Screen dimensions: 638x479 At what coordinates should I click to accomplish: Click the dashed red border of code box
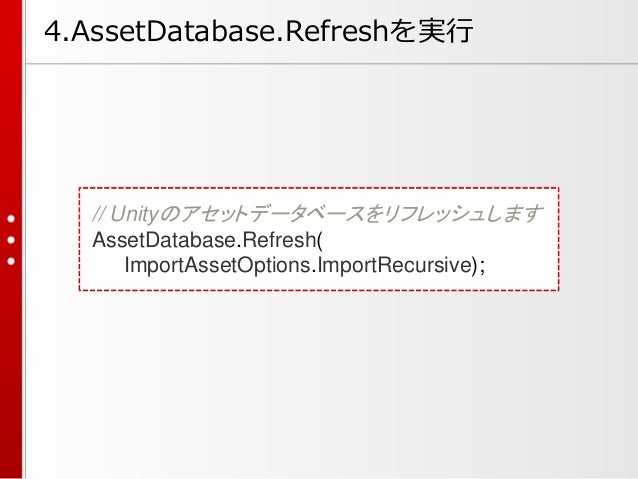[x=319, y=188]
